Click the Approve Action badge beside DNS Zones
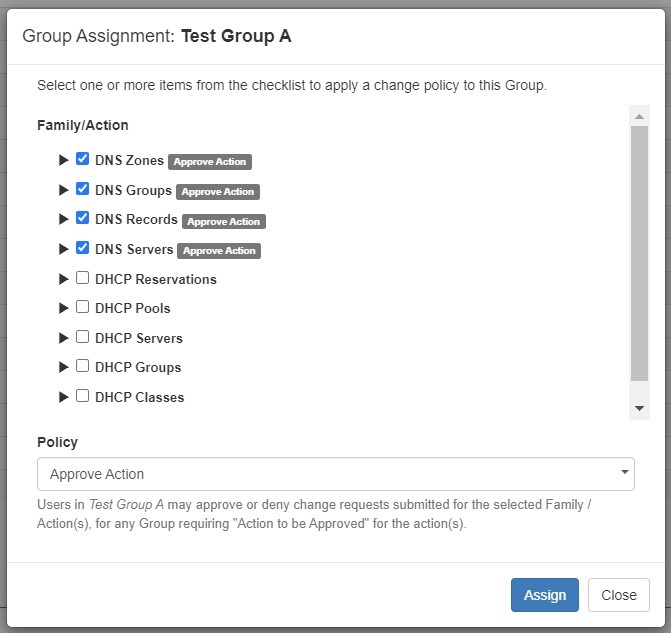This screenshot has height=633, width=671. (x=209, y=161)
